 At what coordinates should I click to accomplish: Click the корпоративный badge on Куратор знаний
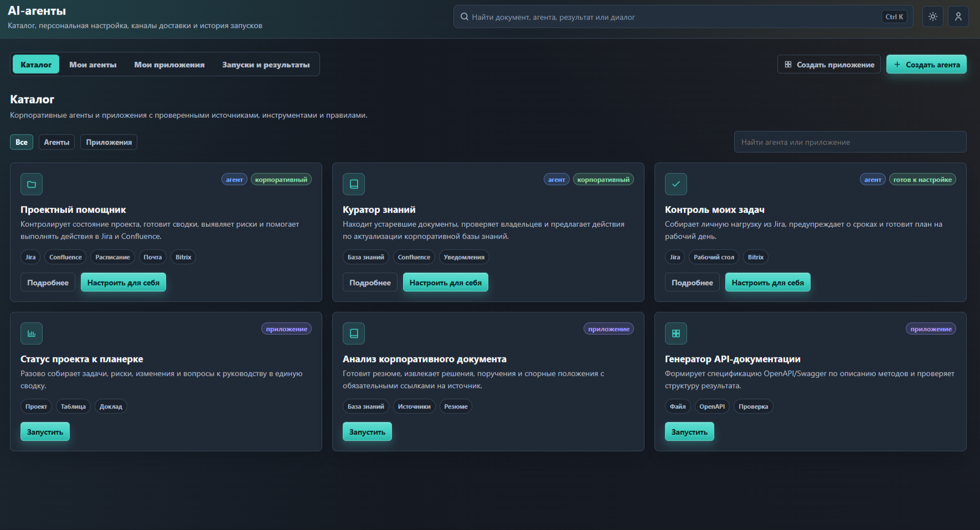[x=604, y=179]
